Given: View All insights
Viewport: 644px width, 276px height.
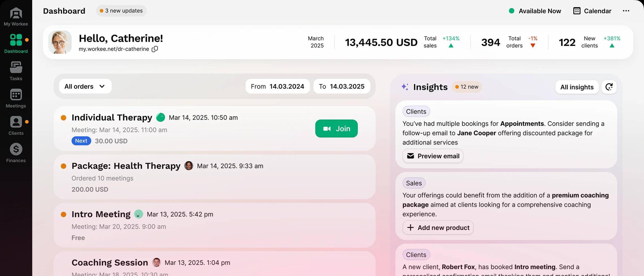Looking at the screenshot, I should point(577,87).
